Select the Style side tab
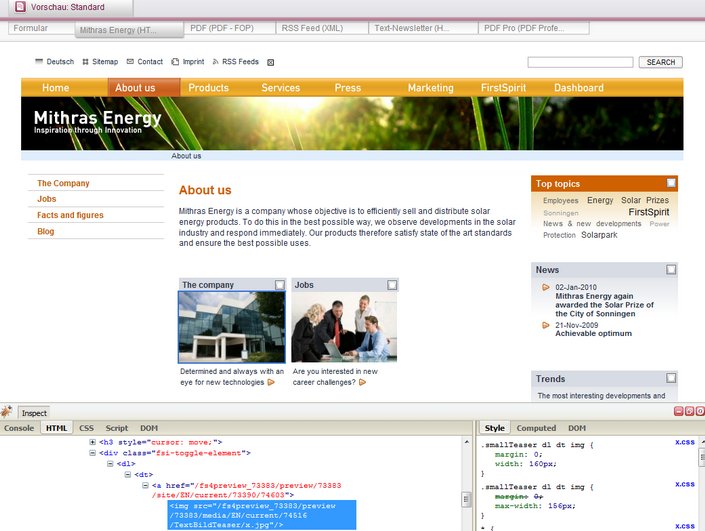Image resolution: width=705 pixels, height=531 pixels. coord(495,428)
